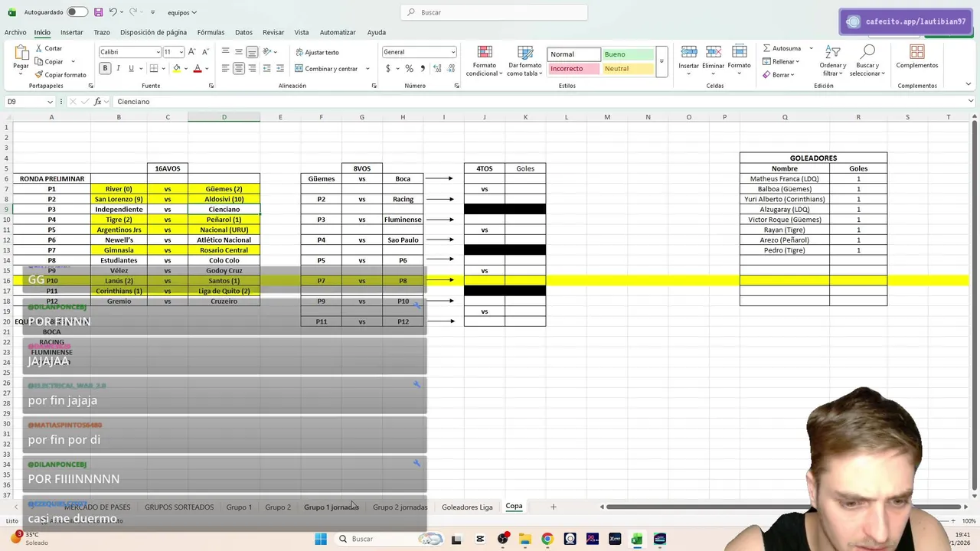Viewport: 980px width, 551px height.
Task: Switch to Goleadores Liga sheet
Action: (x=467, y=507)
